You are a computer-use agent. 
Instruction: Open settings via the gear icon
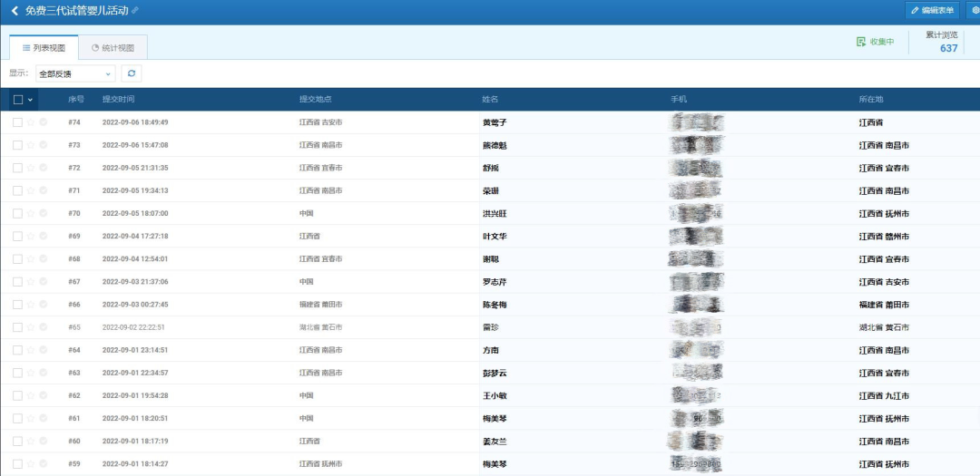coord(975,11)
